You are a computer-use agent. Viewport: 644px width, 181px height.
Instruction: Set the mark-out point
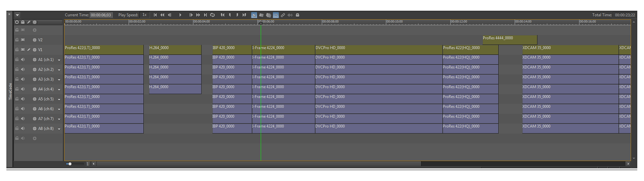point(237,15)
